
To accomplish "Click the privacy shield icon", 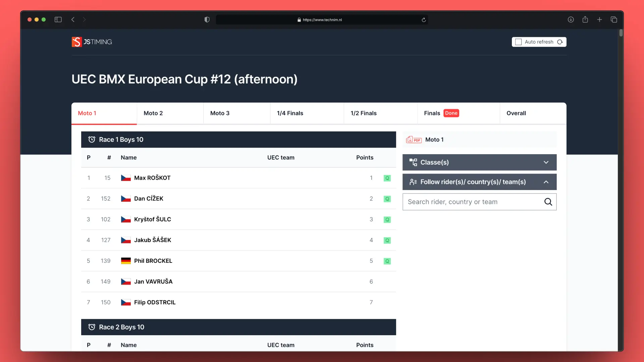I will click(x=207, y=20).
